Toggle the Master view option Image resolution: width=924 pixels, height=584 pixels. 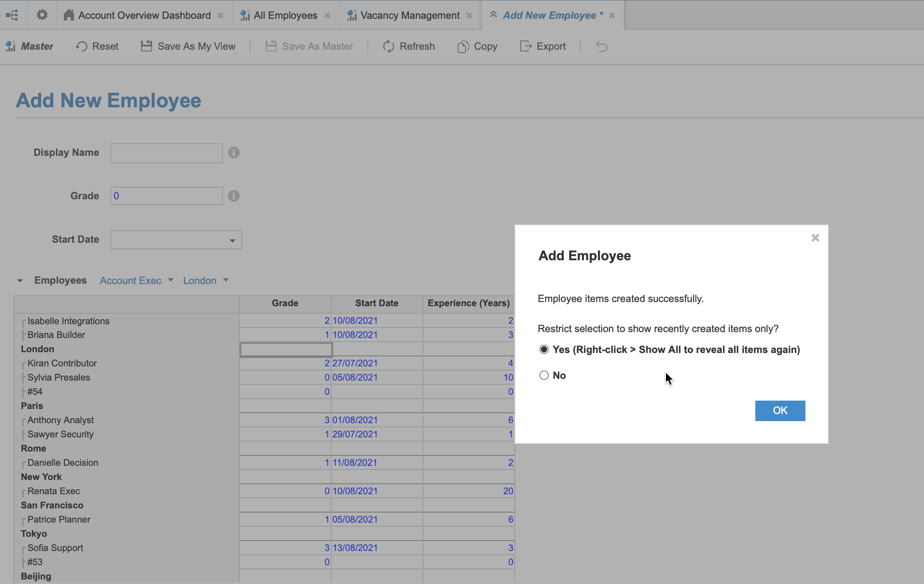(x=30, y=46)
